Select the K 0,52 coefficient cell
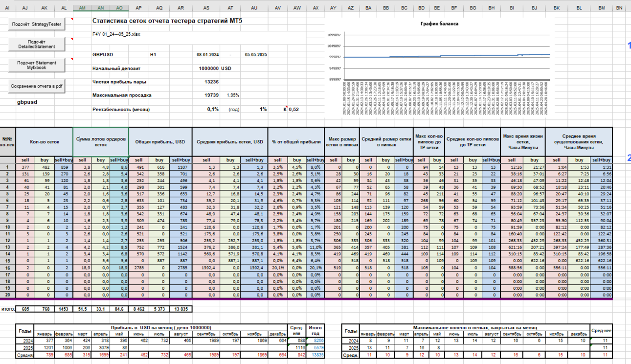The image size is (631, 364). (x=292, y=109)
